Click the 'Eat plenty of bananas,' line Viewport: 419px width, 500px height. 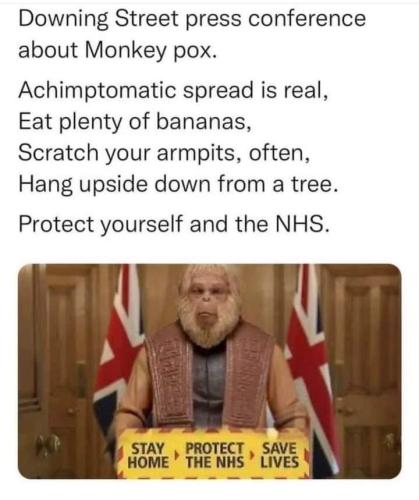coord(135,122)
